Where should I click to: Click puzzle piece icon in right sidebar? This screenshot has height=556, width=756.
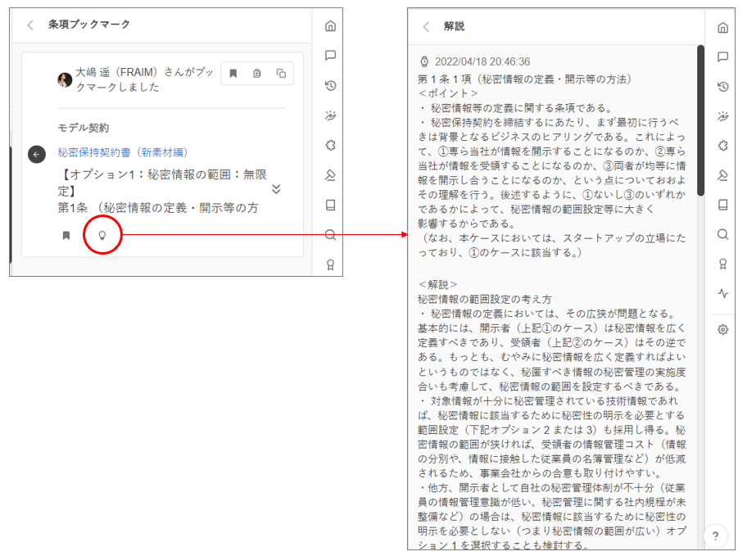pos(722,146)
